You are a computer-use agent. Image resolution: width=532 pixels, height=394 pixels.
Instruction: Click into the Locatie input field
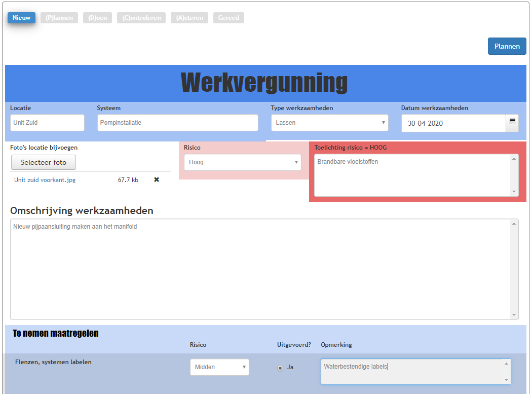(47, 123)
